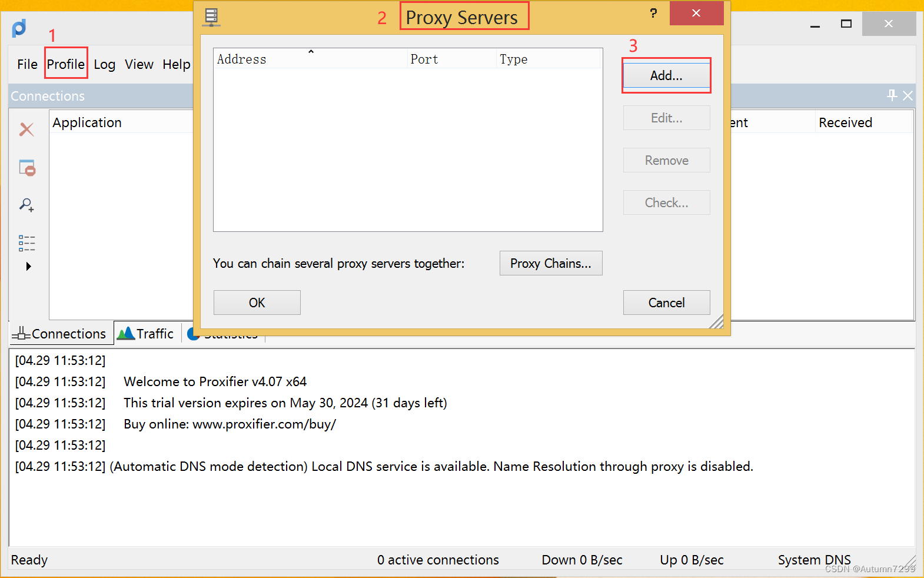Image resolution: width=924 pixels, height=578 pixels.
Task: Click the help question mark in dialog
Action: (x=653, y=13)
